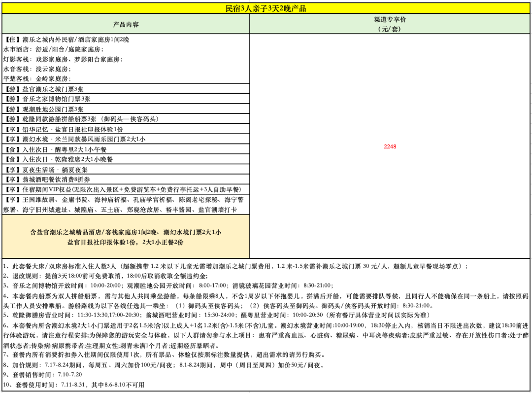Select note 1 about "入住人数3人"
The height and width of the screenshot is (393, 532).
coord(235,266)
